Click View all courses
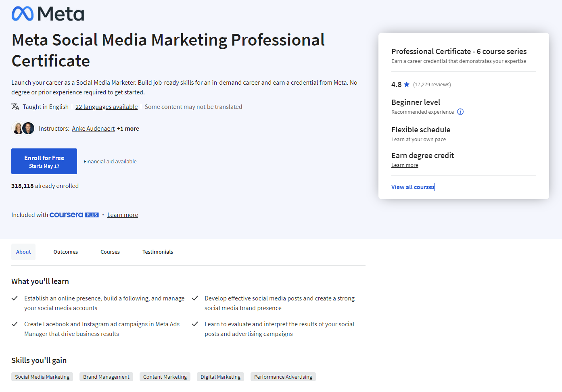The width and height of the screenshot is (562, 392). click(x=413, y=187)
